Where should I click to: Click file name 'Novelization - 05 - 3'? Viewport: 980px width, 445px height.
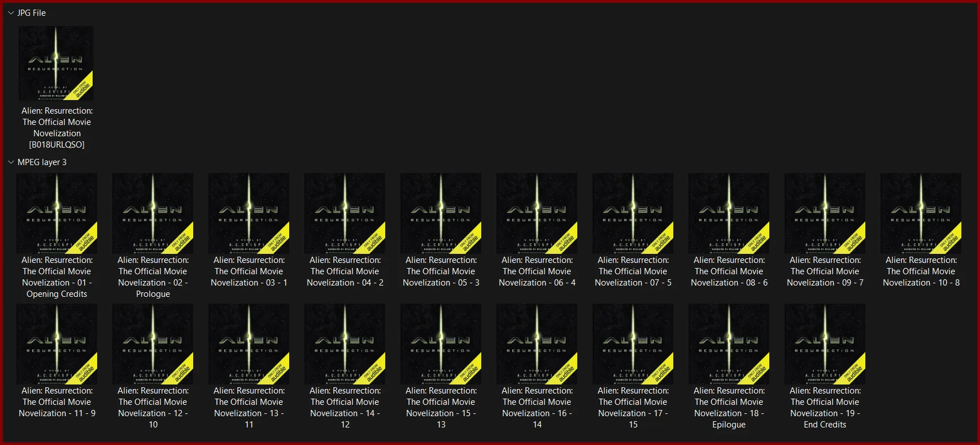coord(441,271)
